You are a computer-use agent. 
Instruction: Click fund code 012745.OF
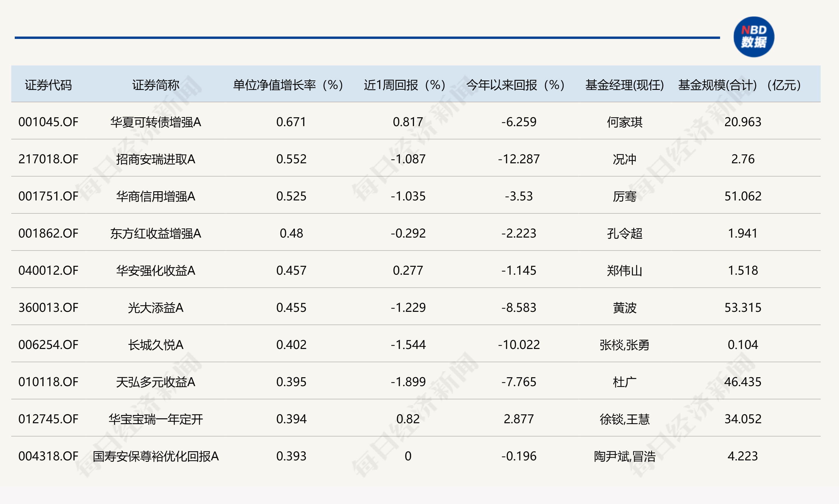coord(48,419)
